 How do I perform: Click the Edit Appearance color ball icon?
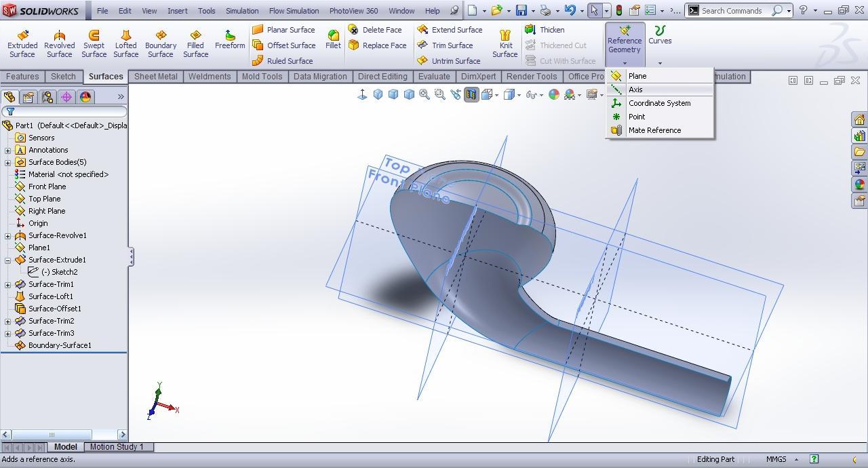tap(554, 95)
